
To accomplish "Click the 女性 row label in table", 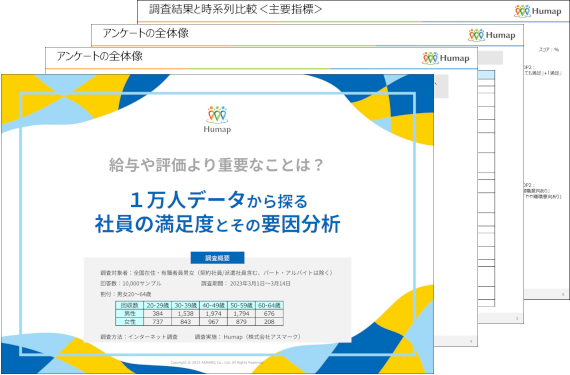I will pyautogui.click(x=130, y=322).
